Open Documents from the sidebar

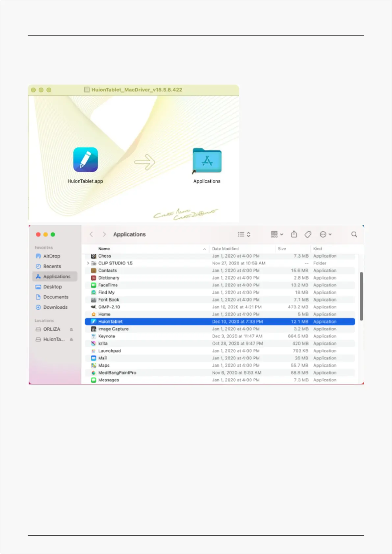coord(52,297)
